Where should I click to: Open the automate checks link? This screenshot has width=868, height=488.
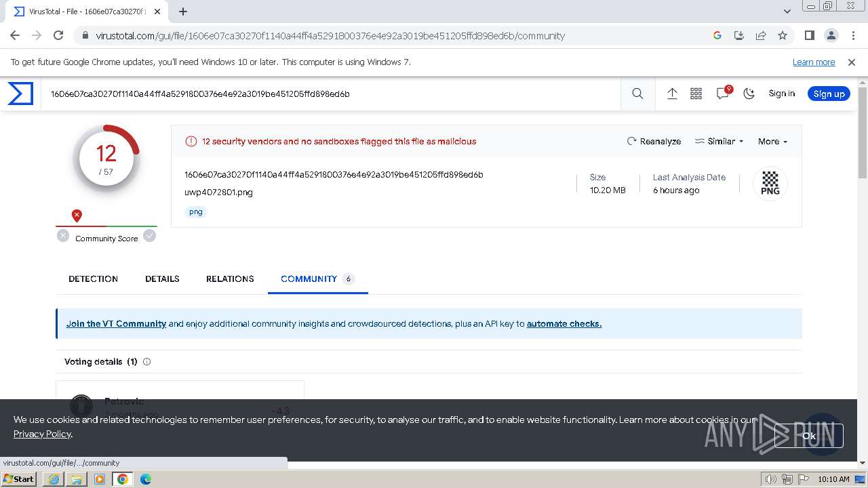point(564,324)
